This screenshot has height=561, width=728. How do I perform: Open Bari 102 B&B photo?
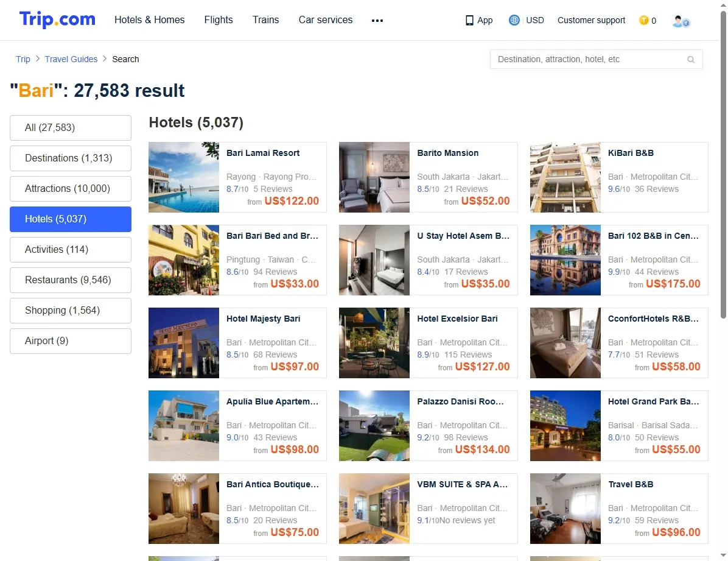coord(565,260)
